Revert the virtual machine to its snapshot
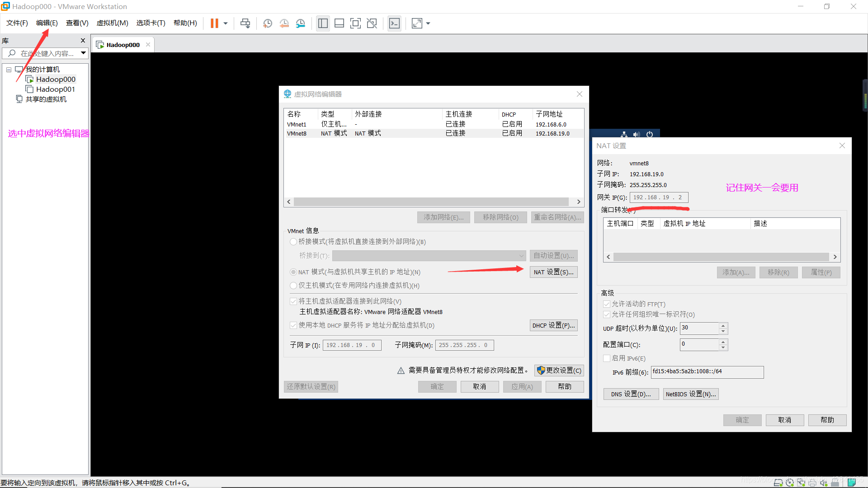Viewport: 868px width, 488px height. pyautogui.click(x=284, y=23)
